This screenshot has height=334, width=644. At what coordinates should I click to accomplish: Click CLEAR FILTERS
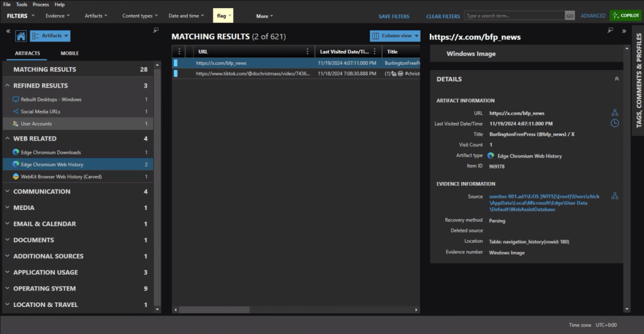coord(442,16)
